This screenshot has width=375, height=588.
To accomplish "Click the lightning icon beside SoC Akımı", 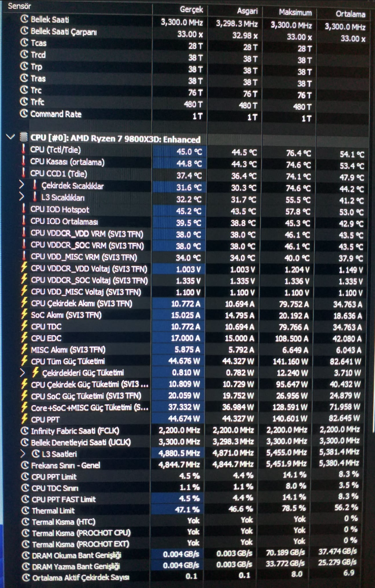I will click(x=24, y=315).
